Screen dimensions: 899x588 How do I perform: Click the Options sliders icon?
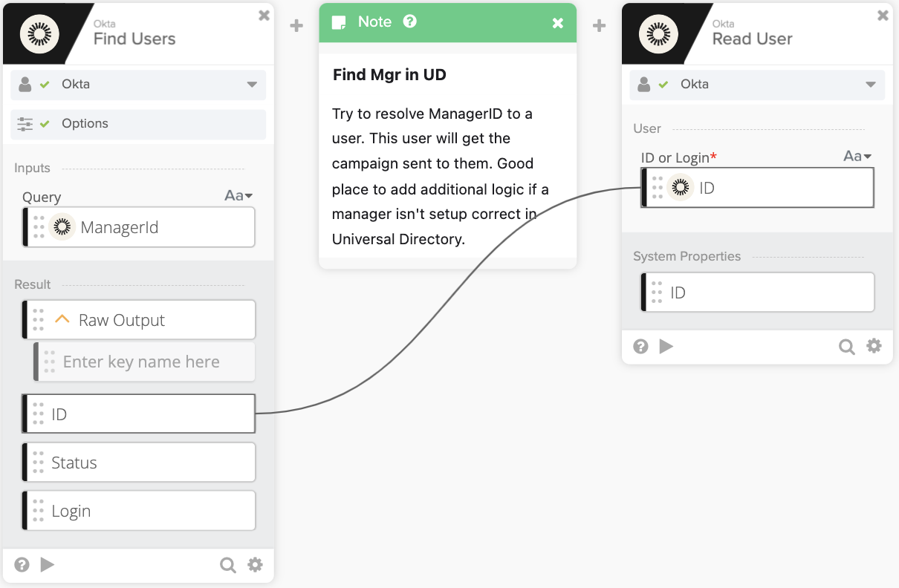pos(25,124)
